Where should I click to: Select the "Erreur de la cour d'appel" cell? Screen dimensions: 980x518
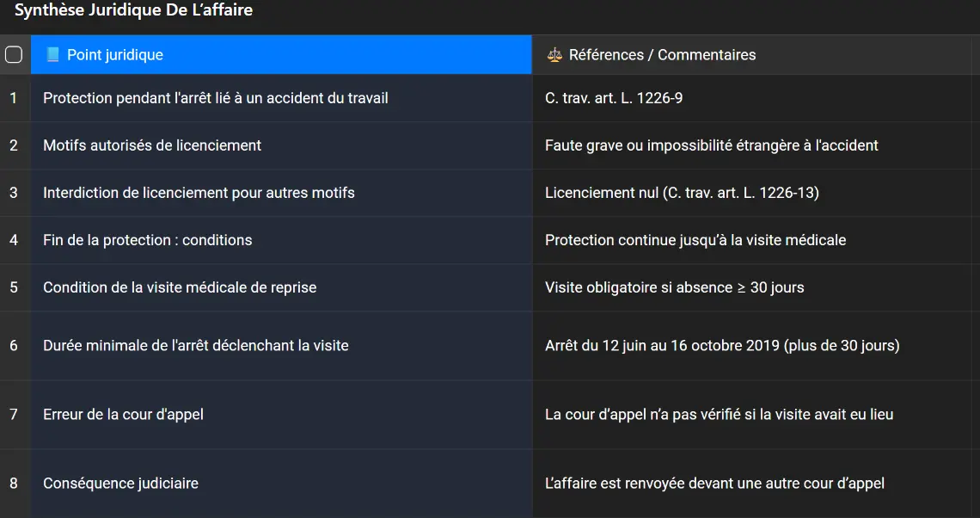click(x=124, y=415)
